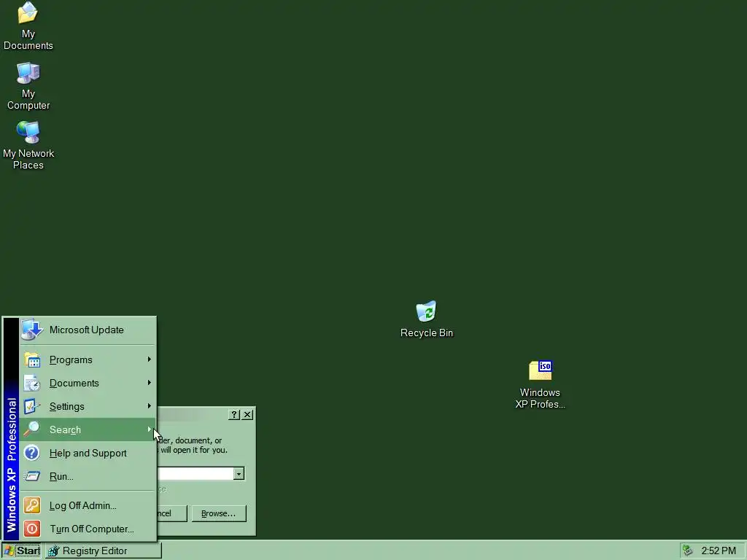Close the Run dialog
Viewport: 747px width, 560px height.
coord(247,415)
